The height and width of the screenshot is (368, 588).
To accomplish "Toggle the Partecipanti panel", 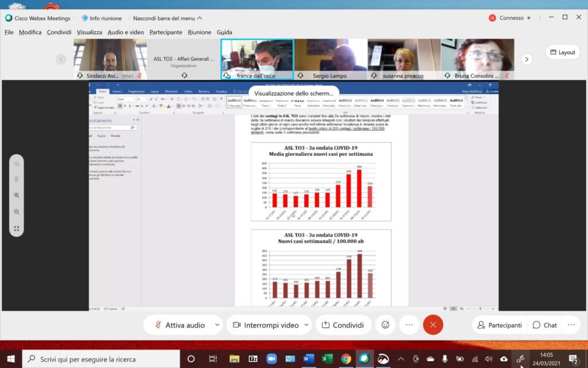I will [x=498, y=325].
